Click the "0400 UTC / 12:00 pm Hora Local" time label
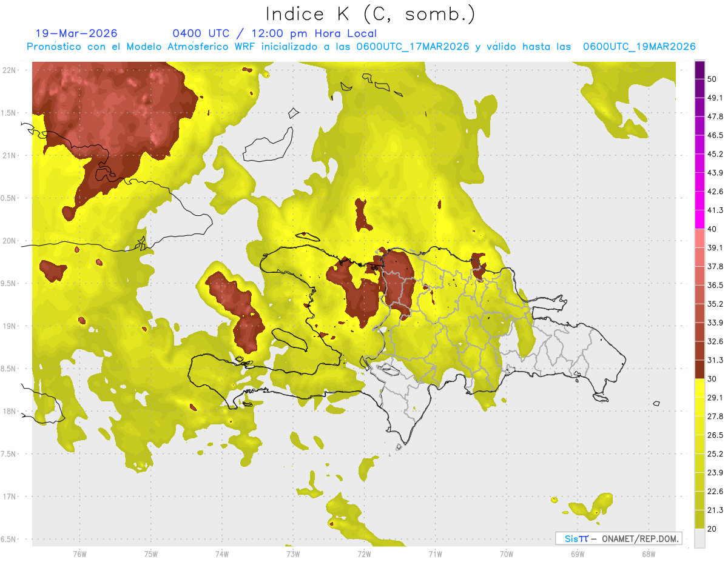 pos(274,33)
